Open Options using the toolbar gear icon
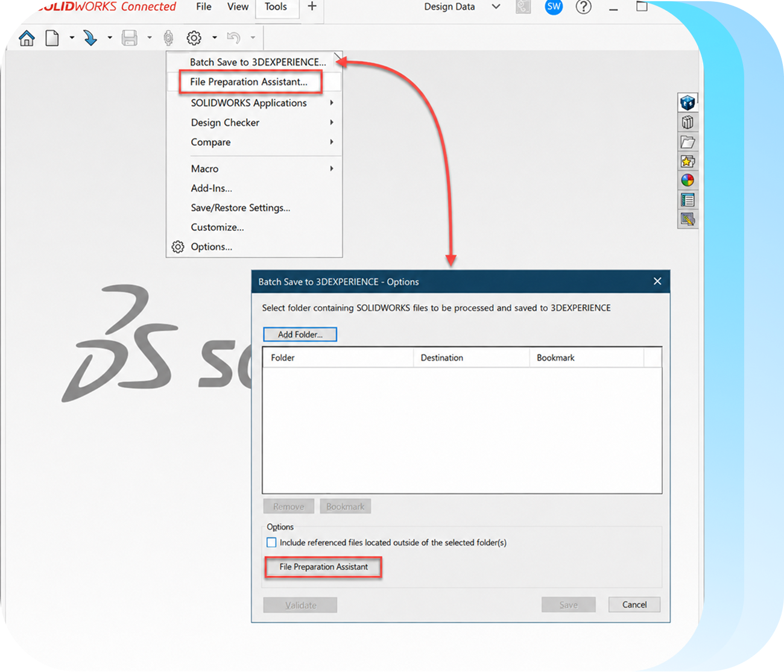Viewport: 784px width, 672px height. [x=194, y=39]
